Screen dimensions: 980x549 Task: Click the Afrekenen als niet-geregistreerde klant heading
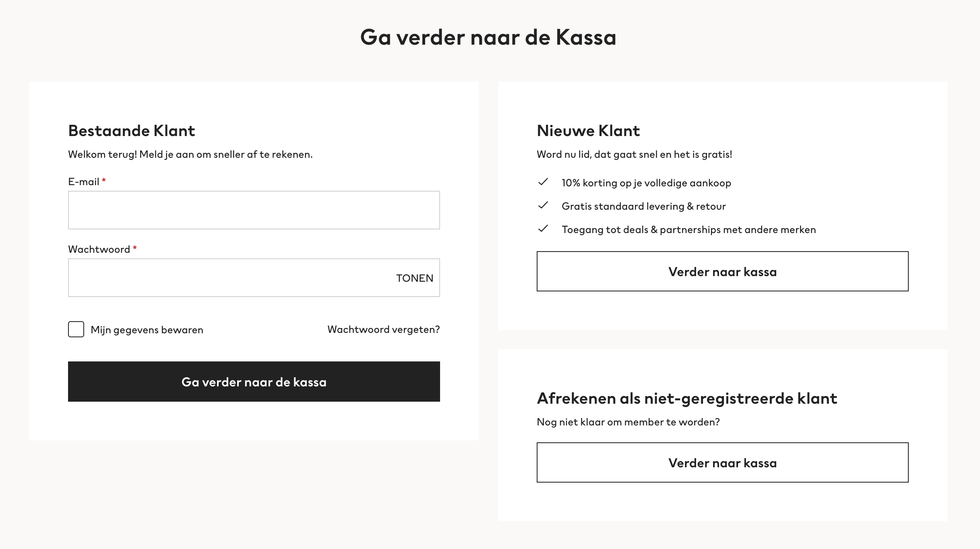687,398
